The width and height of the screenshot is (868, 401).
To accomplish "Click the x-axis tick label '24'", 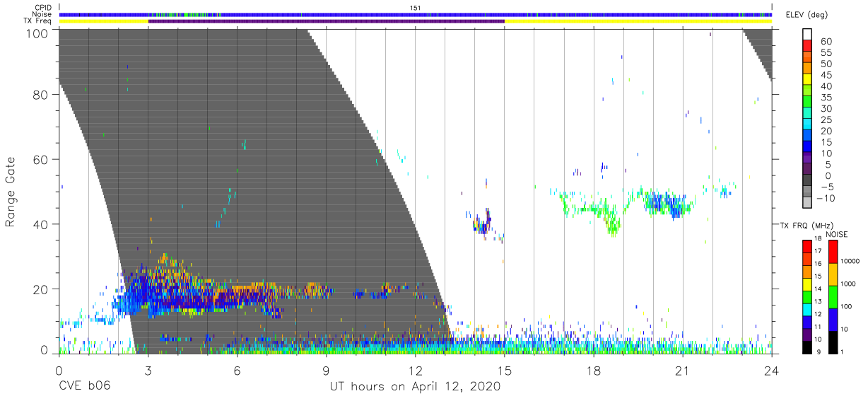I will [771, 369].
